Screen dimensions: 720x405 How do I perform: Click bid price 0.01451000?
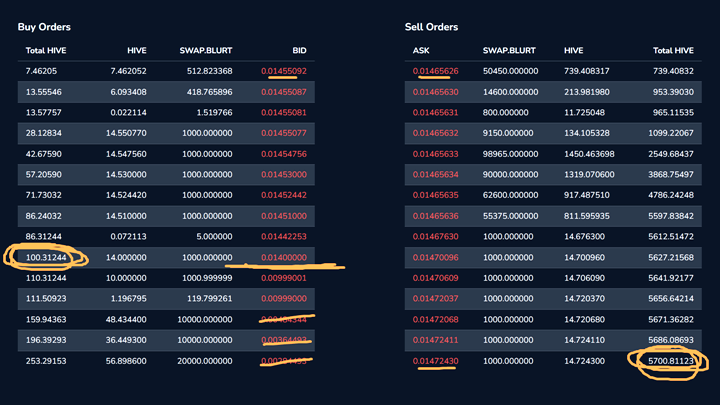(x=284, y=215)
